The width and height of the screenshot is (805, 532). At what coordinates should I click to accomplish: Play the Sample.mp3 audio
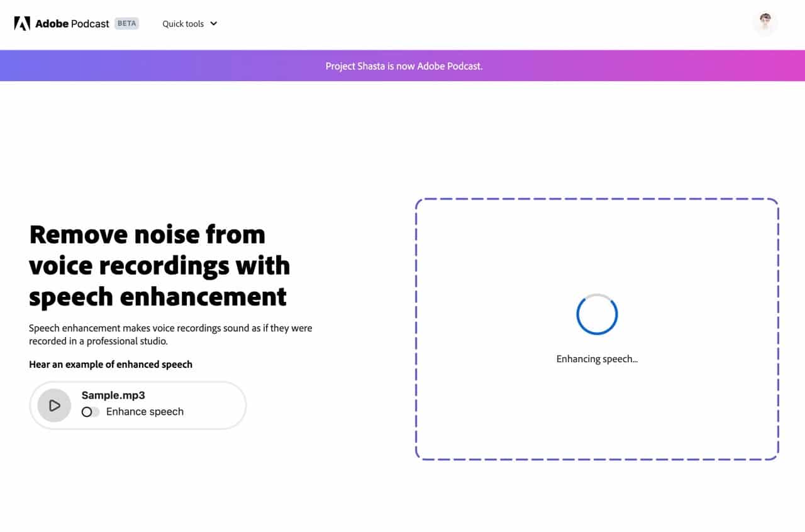55,406
